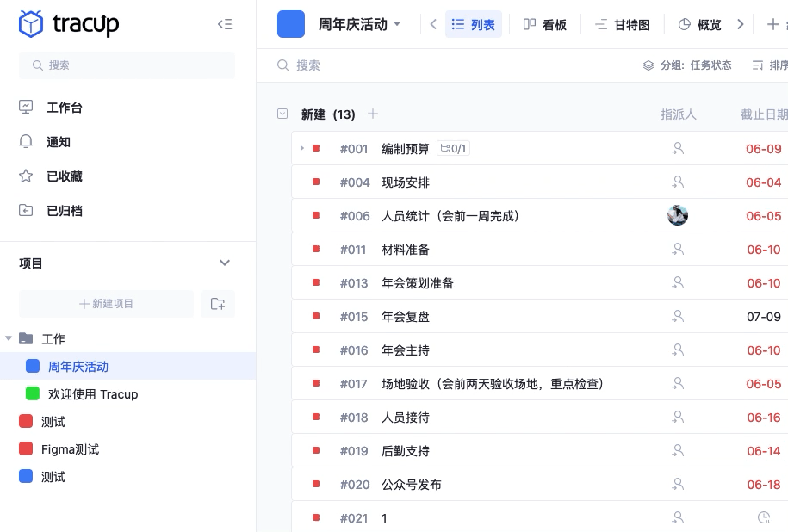Open the 周年庆活动 project dropdown
This screenshot has width=788, height=532.
[395, 24]
